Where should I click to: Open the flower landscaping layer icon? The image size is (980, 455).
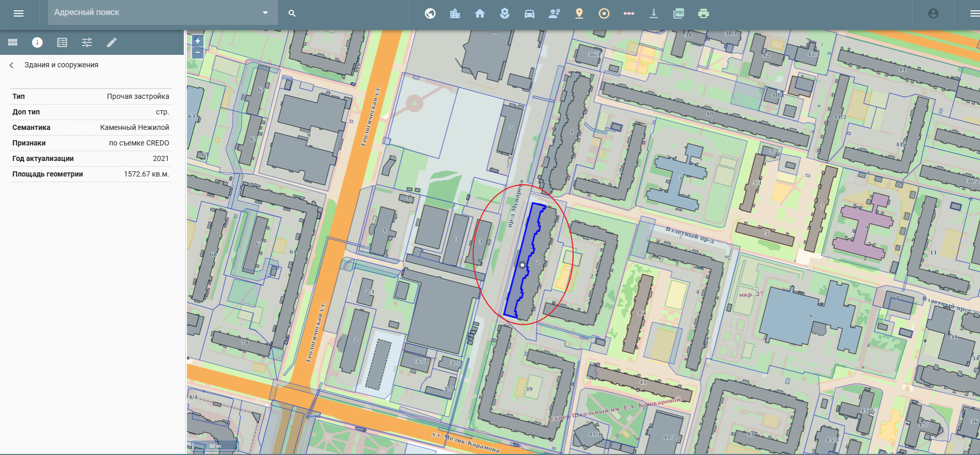[505, 13]
